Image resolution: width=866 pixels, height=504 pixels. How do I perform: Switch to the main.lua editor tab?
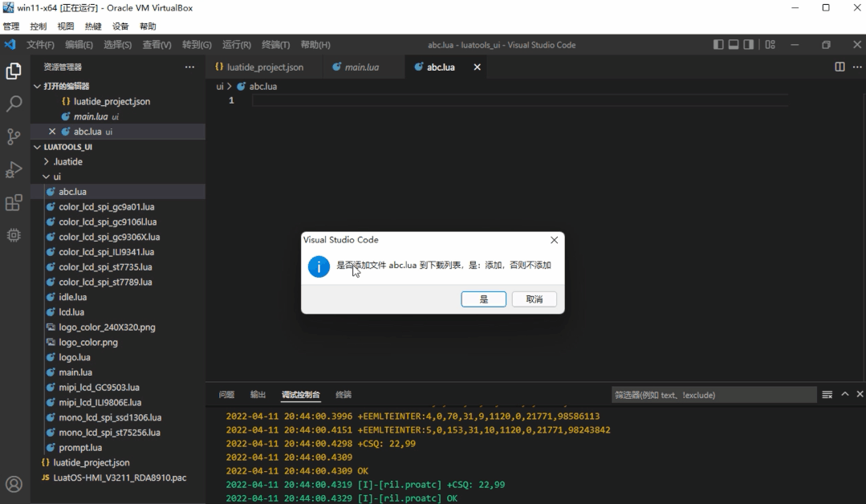coord(361,67)
